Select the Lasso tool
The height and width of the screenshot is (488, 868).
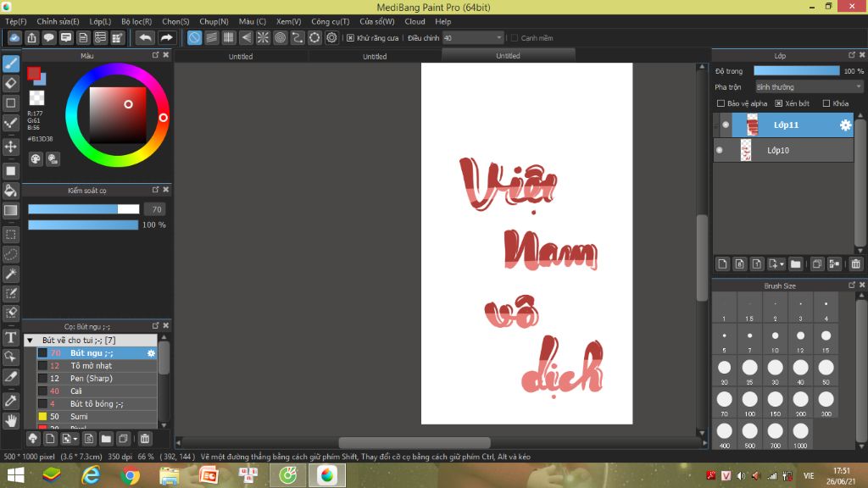10,254
